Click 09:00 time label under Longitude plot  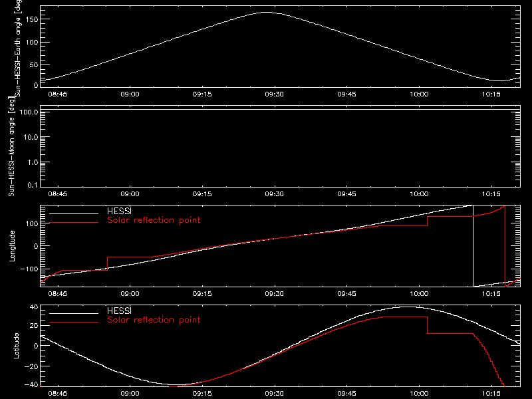click(x=130, y=293)
